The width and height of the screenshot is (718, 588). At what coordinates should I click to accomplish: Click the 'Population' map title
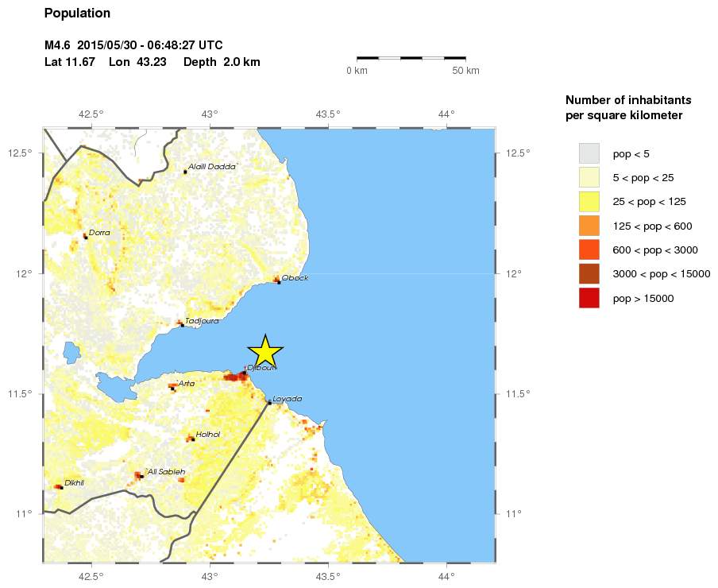(77, 14)
